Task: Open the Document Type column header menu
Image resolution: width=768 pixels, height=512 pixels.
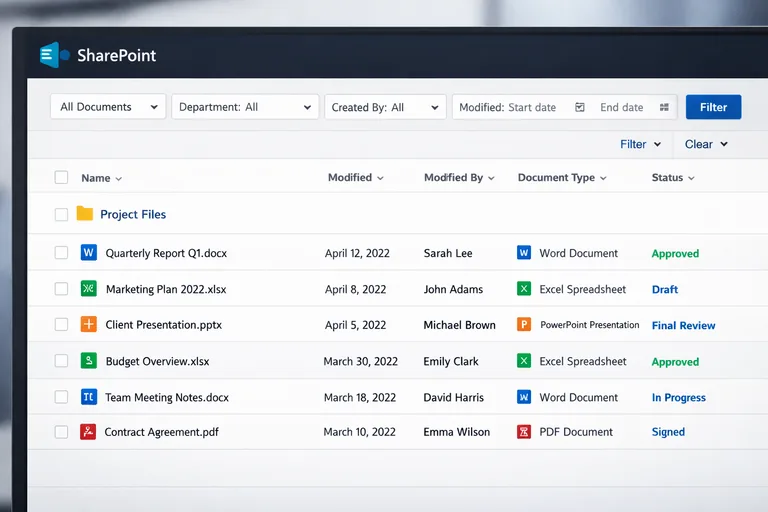Action: tap(562, 177)
